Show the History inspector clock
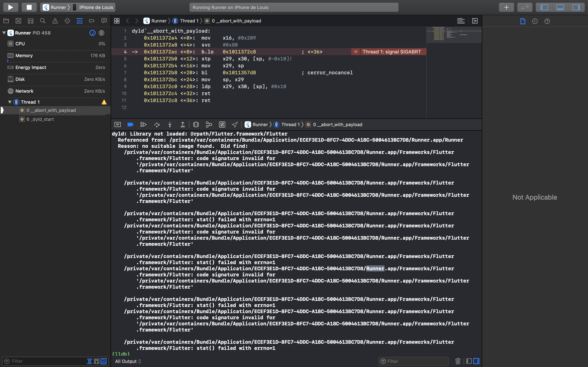Image resolution: width=588 pixels, height=367 pixels. tap(535, 21)
